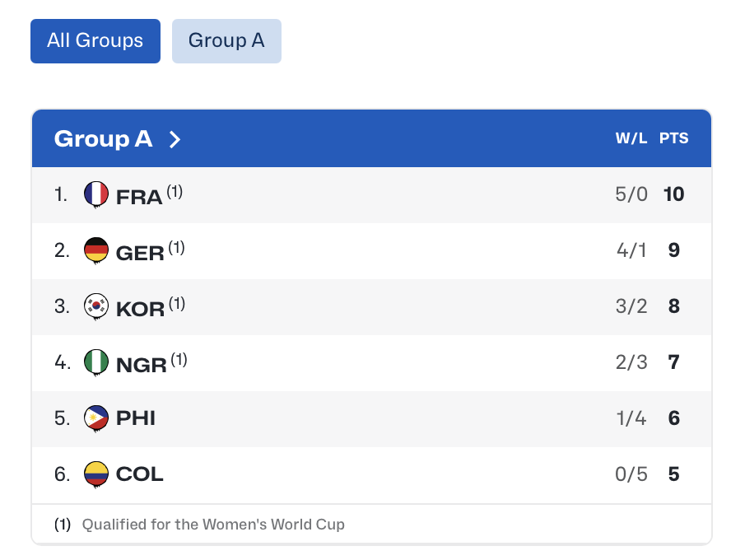Click the Germany flag icon
The height and width of the screenshot is (560, 731).
tap(96, 250)
